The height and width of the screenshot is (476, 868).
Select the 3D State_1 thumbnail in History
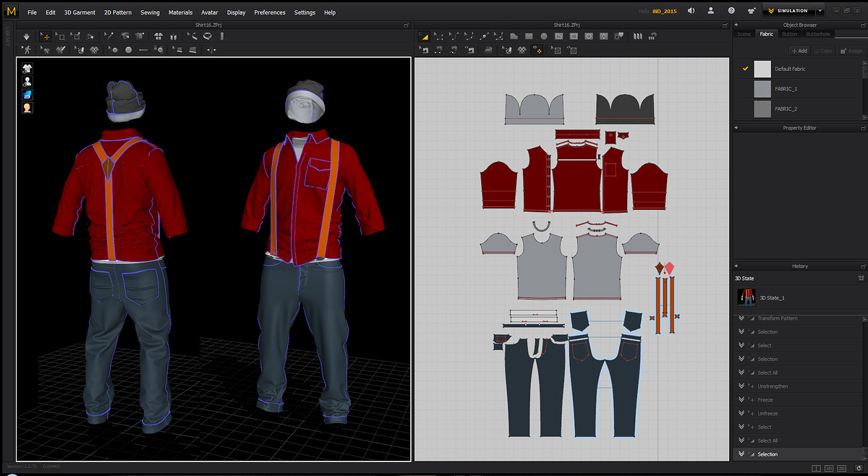tap(746, 297)
